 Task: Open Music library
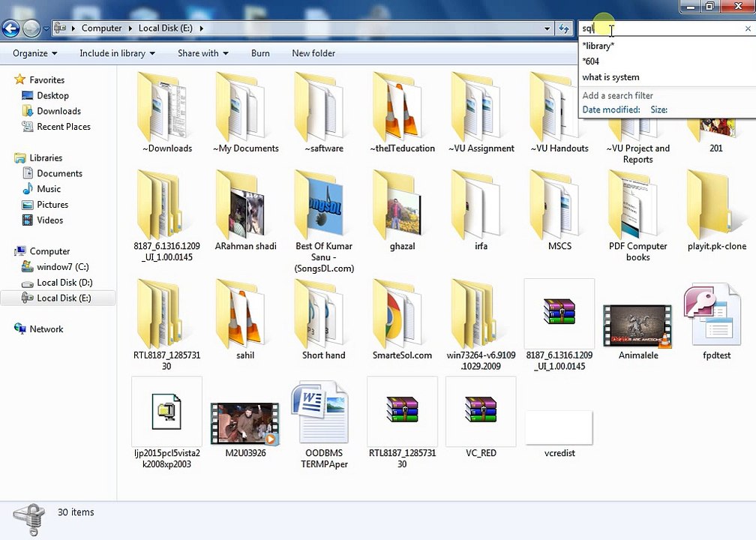pos(41,188)
